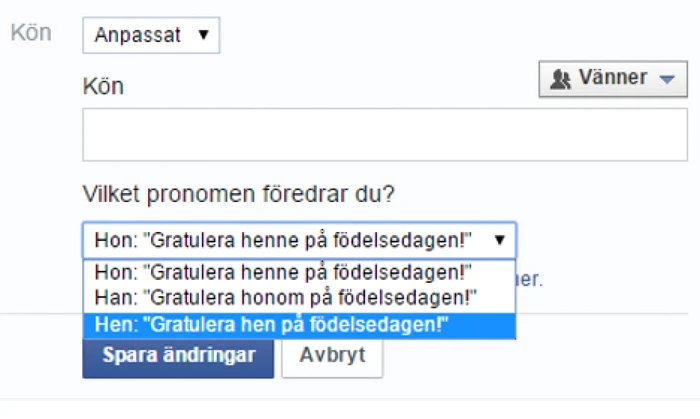The height and width of the screenshot is (419, 700).
Task: Focus the empty Kön text field
Action: tap(385, 135)
